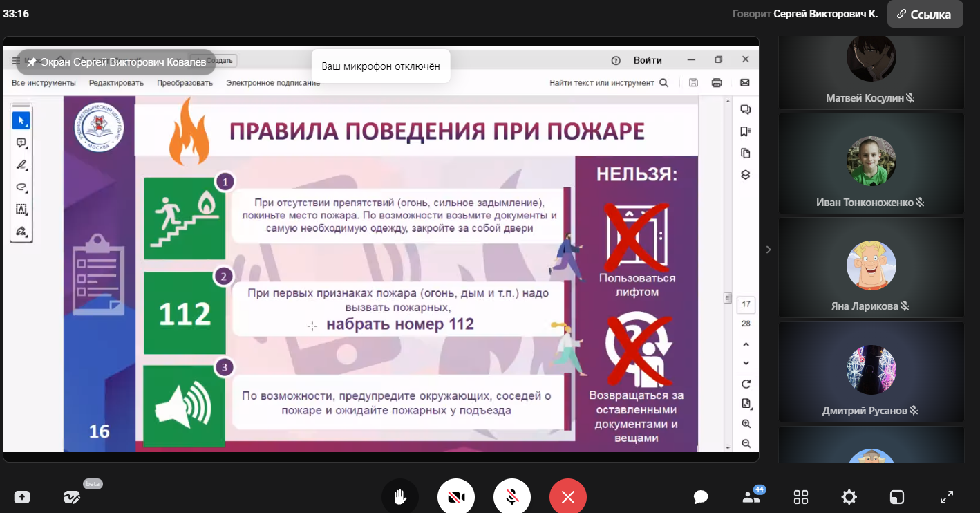The width and height of the screenshot is (980, 513).
Task: Click the Войти sign-in button
Action: [x=648, y=60]
